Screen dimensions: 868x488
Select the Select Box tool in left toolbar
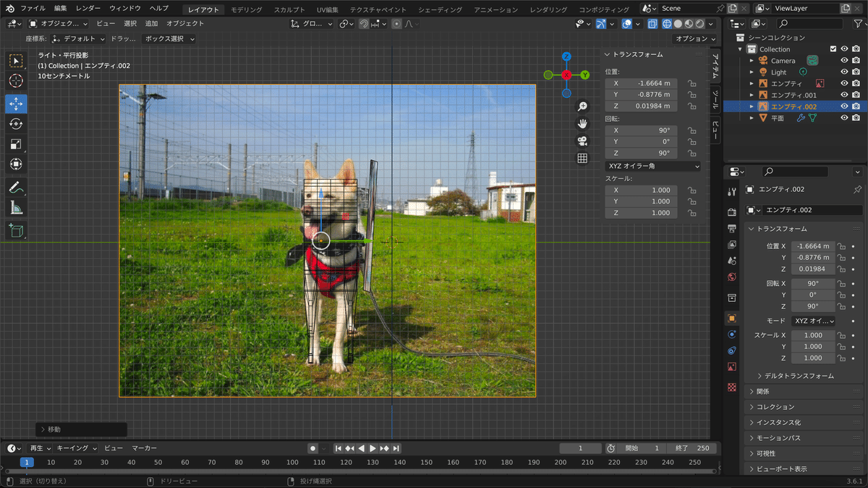pyautogui.click(x=16, y=60)
